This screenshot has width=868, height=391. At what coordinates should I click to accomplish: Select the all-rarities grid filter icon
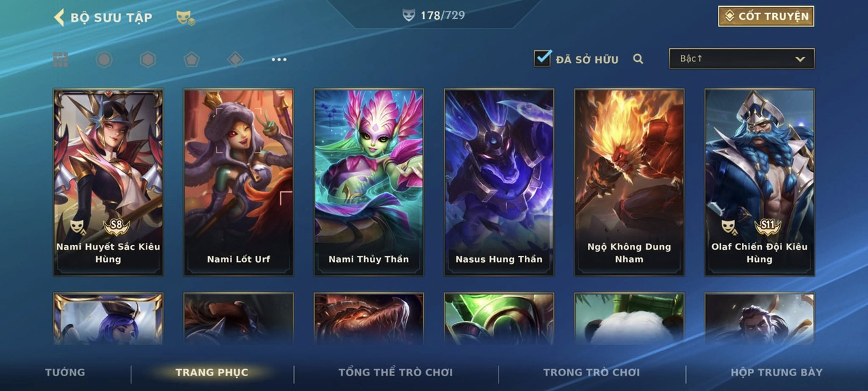pos(61,60)
